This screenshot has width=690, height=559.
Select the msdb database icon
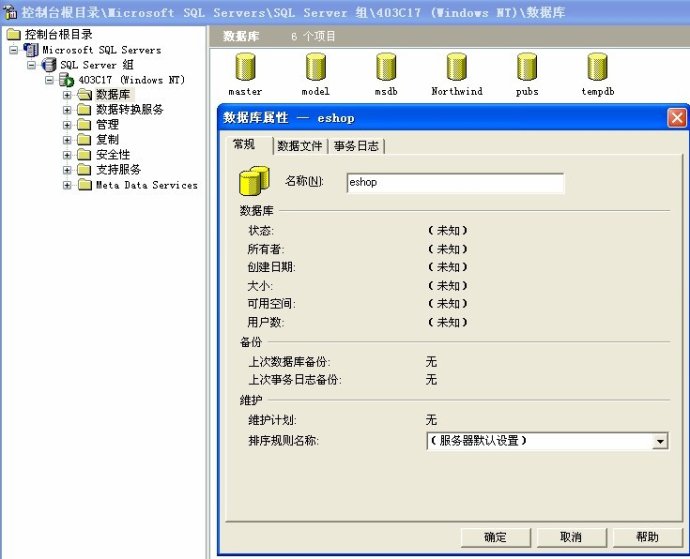[386, 67]
